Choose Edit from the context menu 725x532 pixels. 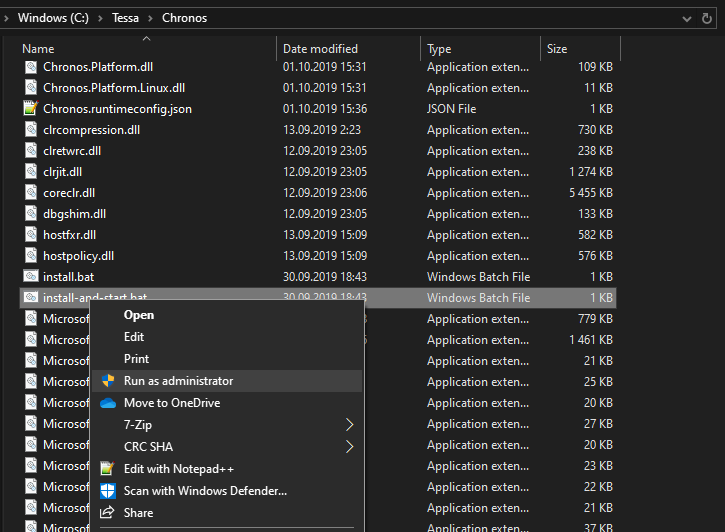coord(134,337)
